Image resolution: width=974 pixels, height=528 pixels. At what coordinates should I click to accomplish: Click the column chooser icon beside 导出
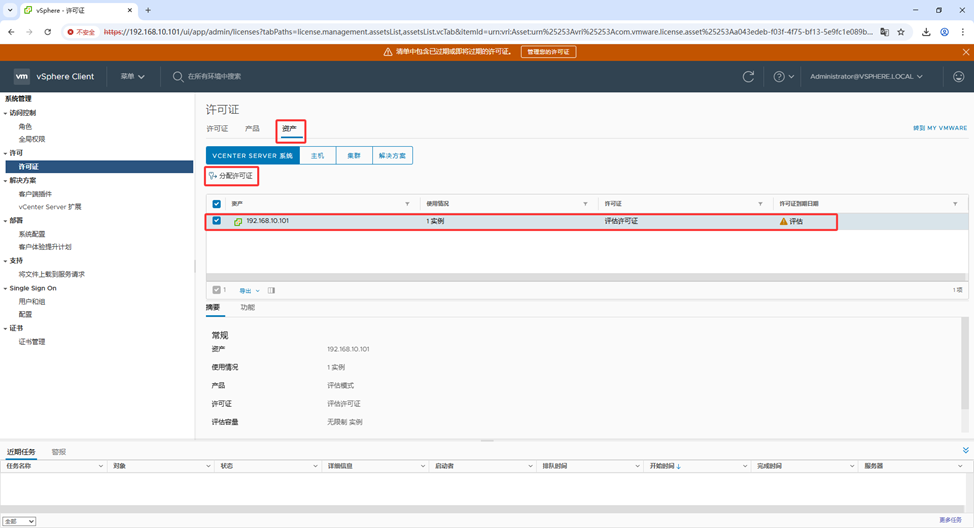coord(271,291)
